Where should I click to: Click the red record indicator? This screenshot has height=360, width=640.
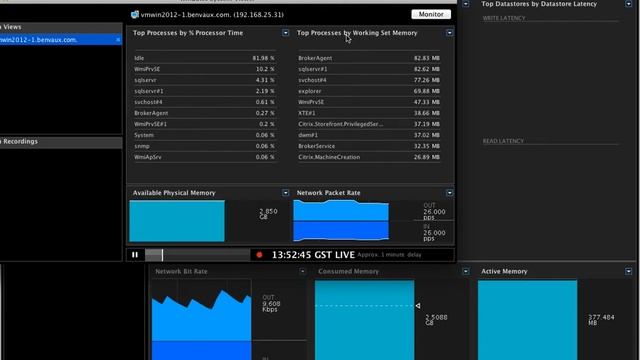pos(259,255)
